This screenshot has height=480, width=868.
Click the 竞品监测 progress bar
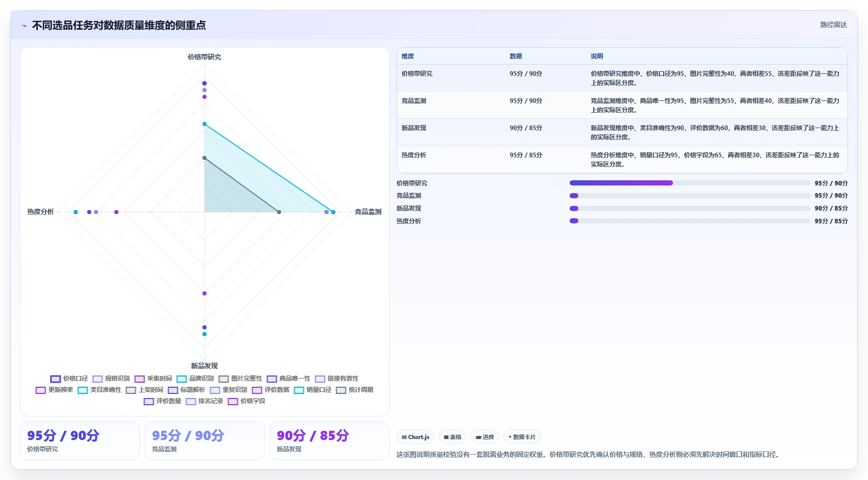pos(689,196)
